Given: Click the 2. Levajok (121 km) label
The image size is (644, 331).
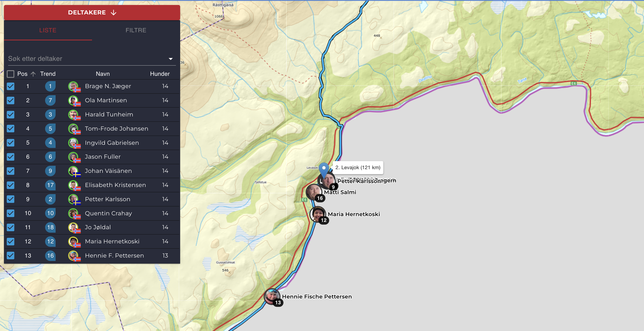Looking at the screenshot, I should click(357, 167).
